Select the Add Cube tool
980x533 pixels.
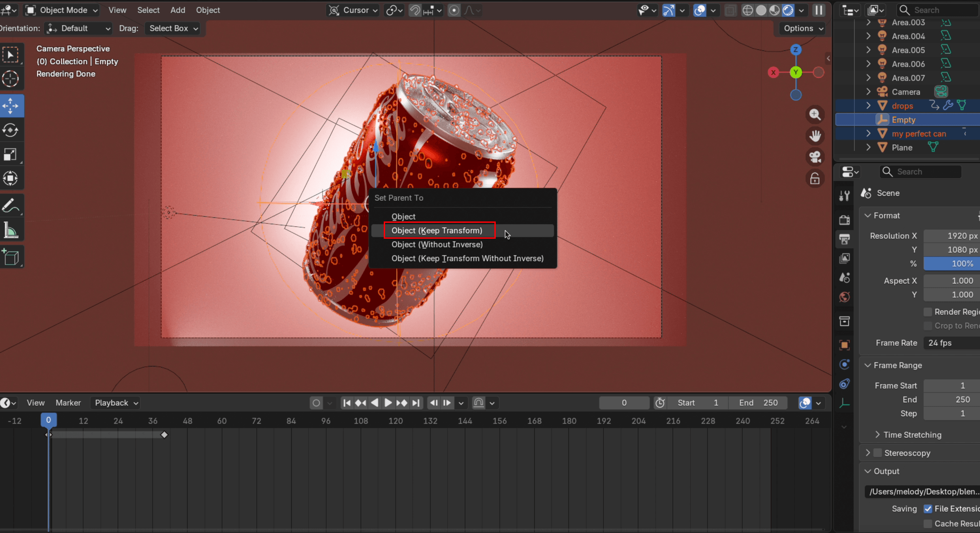[10, 257]
